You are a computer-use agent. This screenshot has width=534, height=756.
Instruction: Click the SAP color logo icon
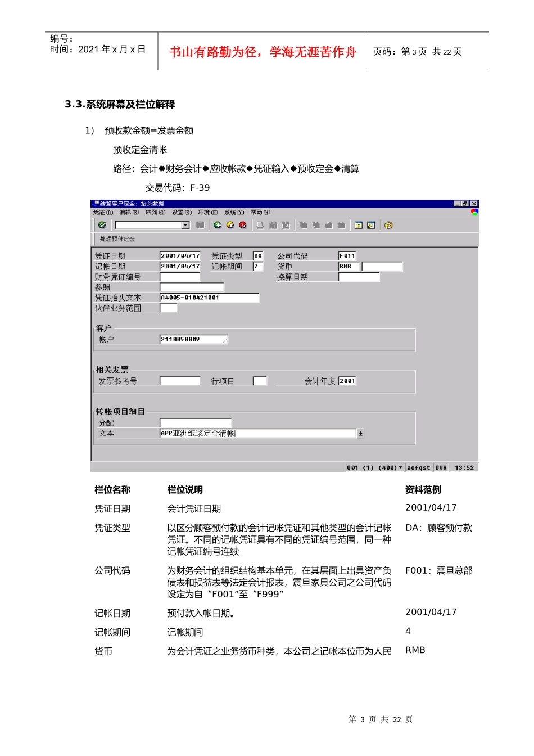(474, 212)
